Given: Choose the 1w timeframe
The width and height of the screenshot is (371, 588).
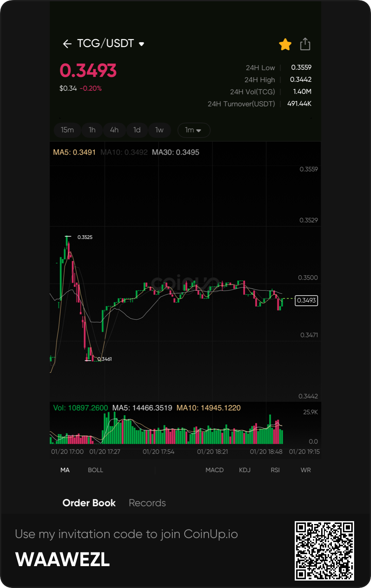Looking at the screenshot, I should 159,130.
